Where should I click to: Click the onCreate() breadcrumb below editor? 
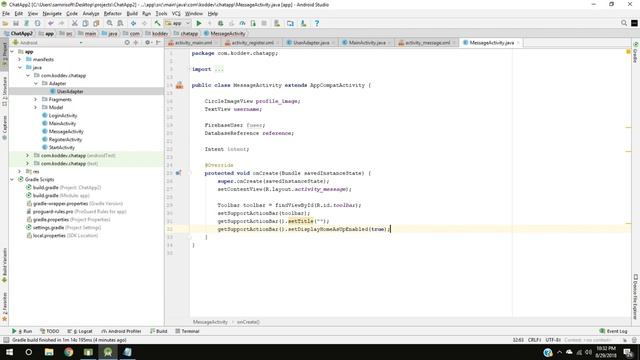248,322
